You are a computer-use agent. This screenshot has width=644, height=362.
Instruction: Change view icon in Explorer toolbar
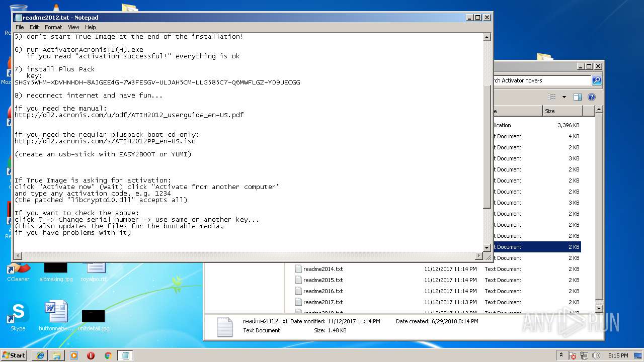(552, 97)
